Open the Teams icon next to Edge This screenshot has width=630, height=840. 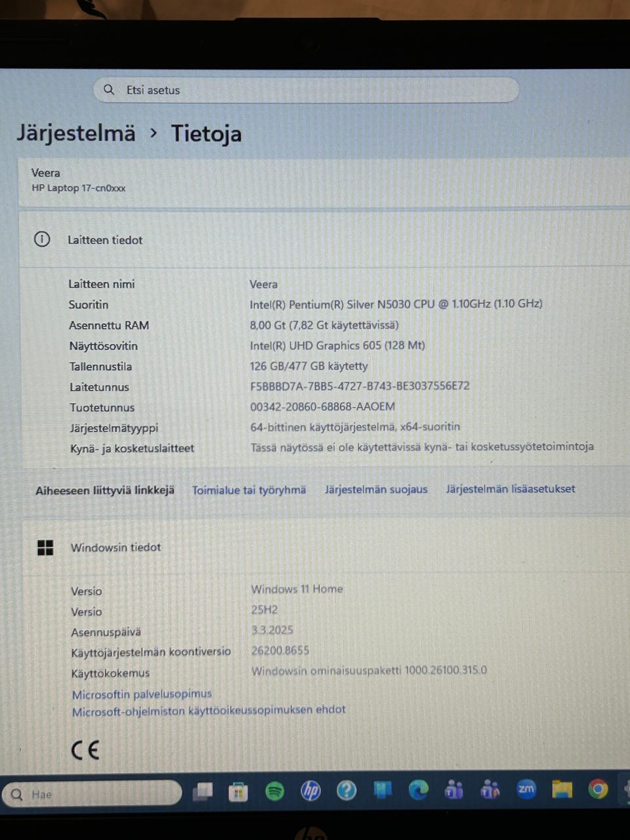pyautogui.click(x=454, y=789)
